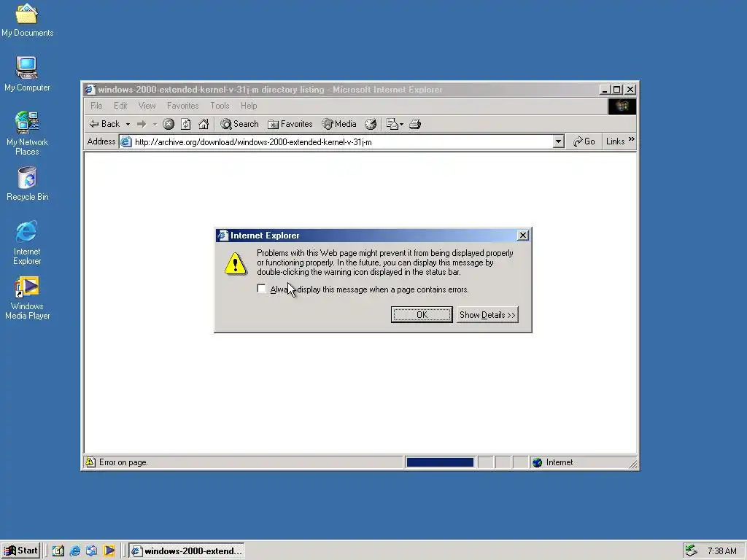
Task: Open the Search pane in toolbar
Action: (239, 124)
